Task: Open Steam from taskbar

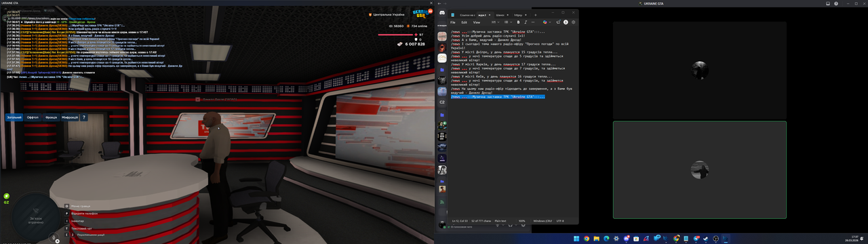Action: point(706,239)
